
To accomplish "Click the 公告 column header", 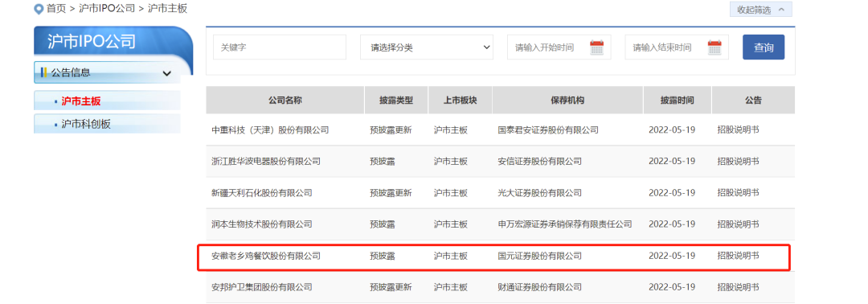I will point(753,101).
